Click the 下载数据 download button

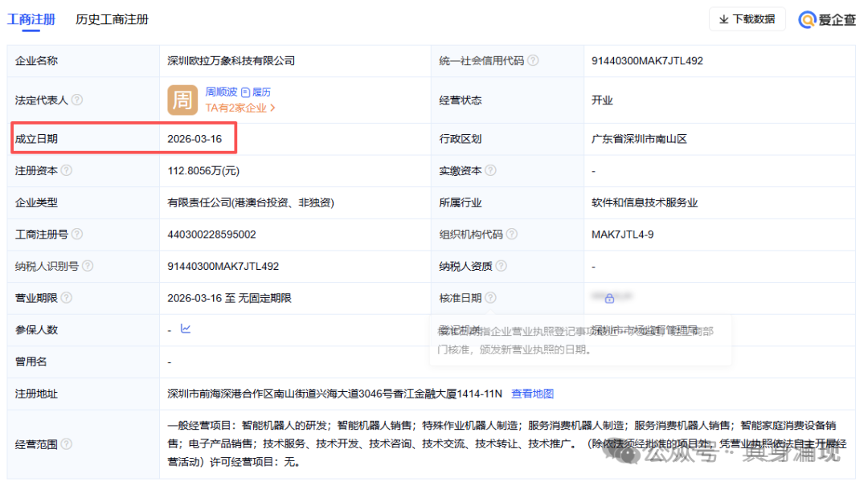tap(747, 19)
